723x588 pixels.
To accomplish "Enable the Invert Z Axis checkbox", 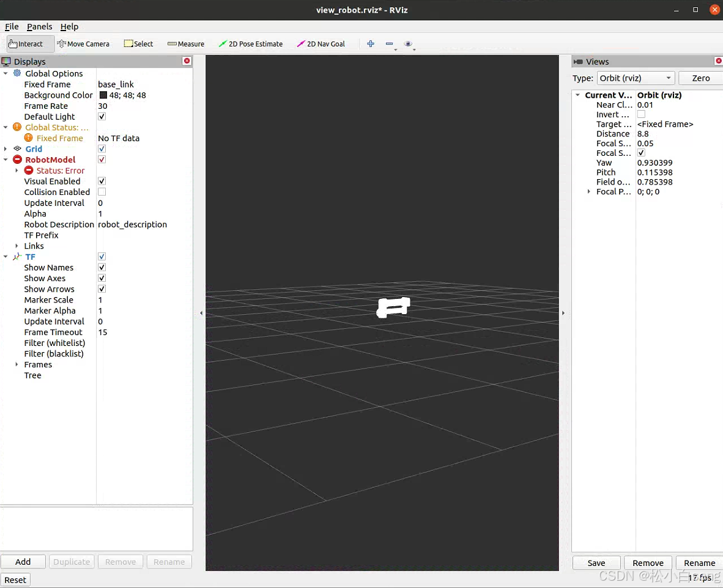I will (641, 114).
